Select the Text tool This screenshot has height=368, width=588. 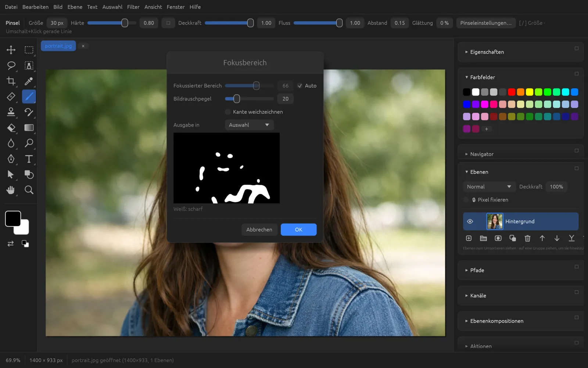[29, 159]
